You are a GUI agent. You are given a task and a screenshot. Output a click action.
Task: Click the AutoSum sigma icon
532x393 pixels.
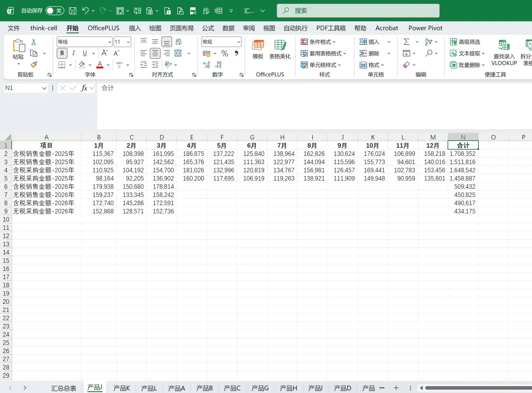tap(406, 42)
